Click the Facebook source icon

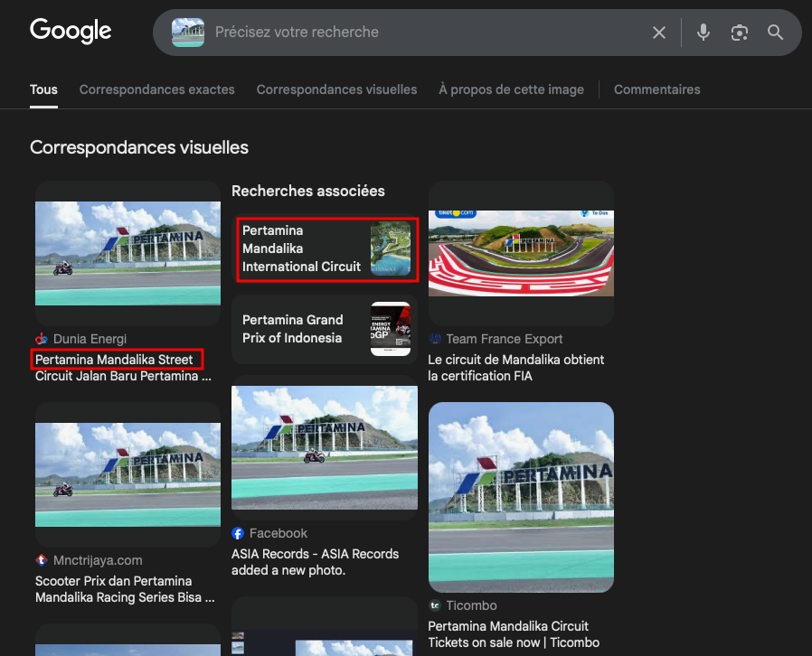click(238, 533)
